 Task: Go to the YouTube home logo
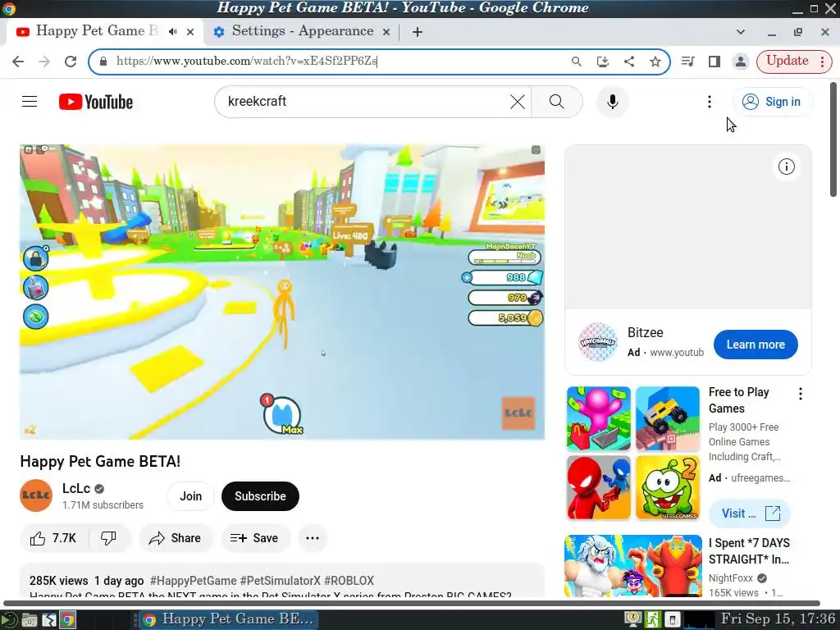coord(96,102)
